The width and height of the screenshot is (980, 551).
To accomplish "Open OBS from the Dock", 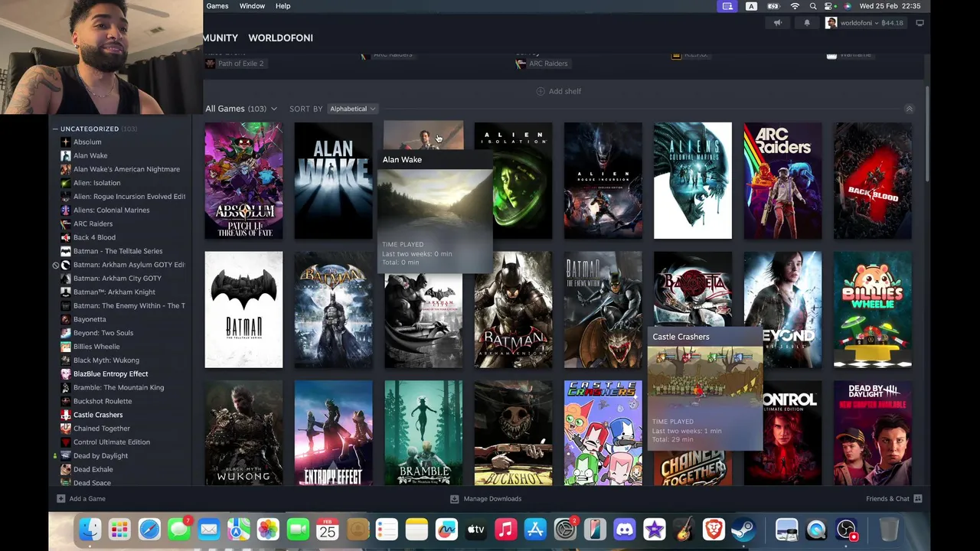I will 846,530.
